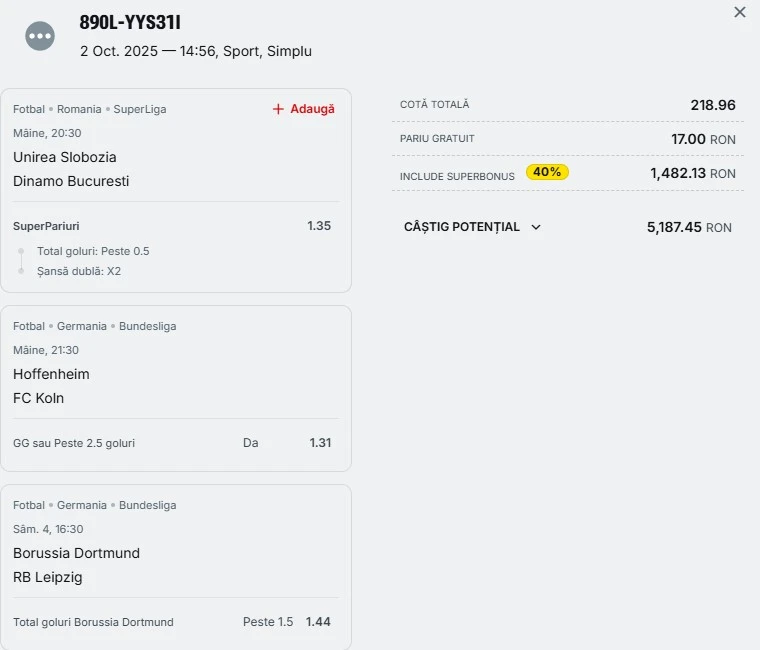Expand the Câștig Potențial chevron
This screenshot has width=760, height=650.
click(536, 227)
